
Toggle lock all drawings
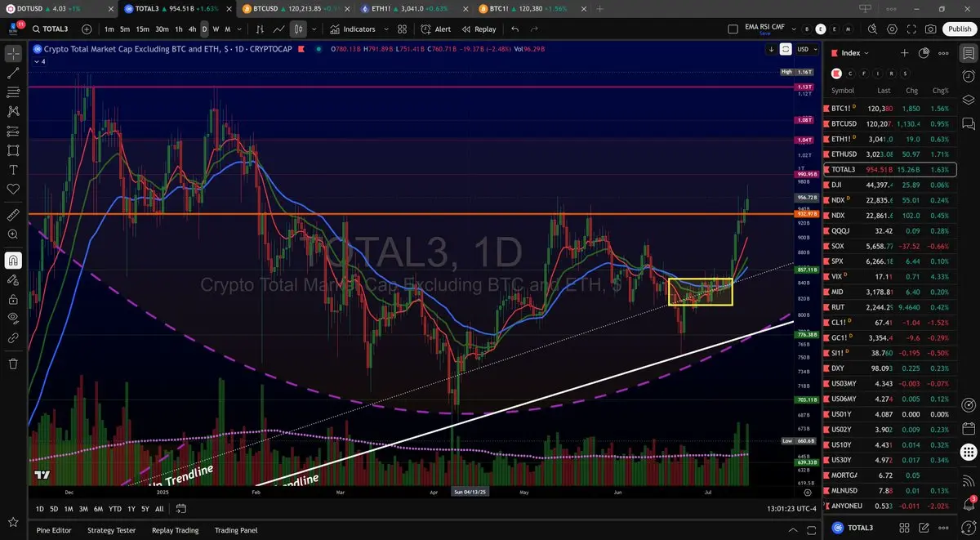point(13,299)
